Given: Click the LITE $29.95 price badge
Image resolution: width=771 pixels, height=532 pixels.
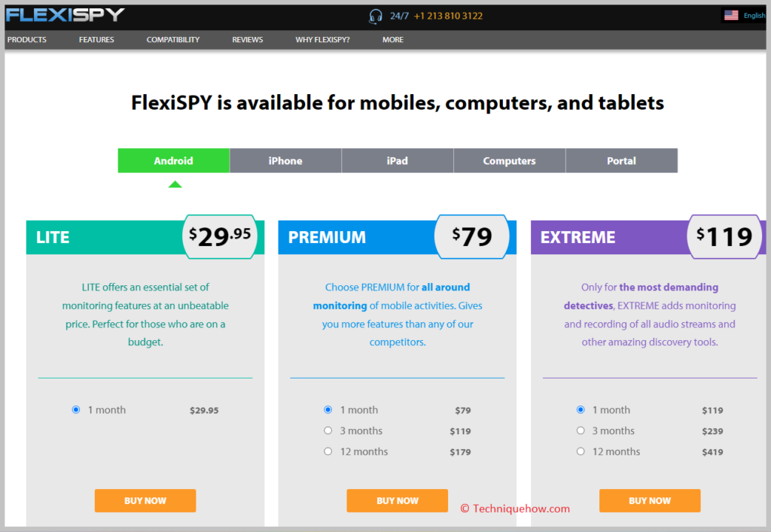Looking at the screenshot, I should click(220, 236).
